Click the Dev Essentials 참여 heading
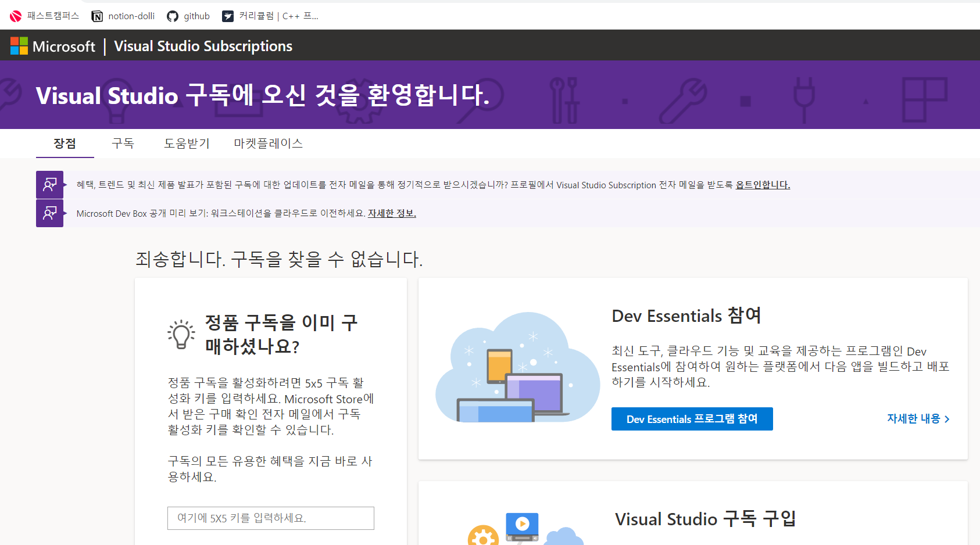980x545 pixels. (686, 315)
